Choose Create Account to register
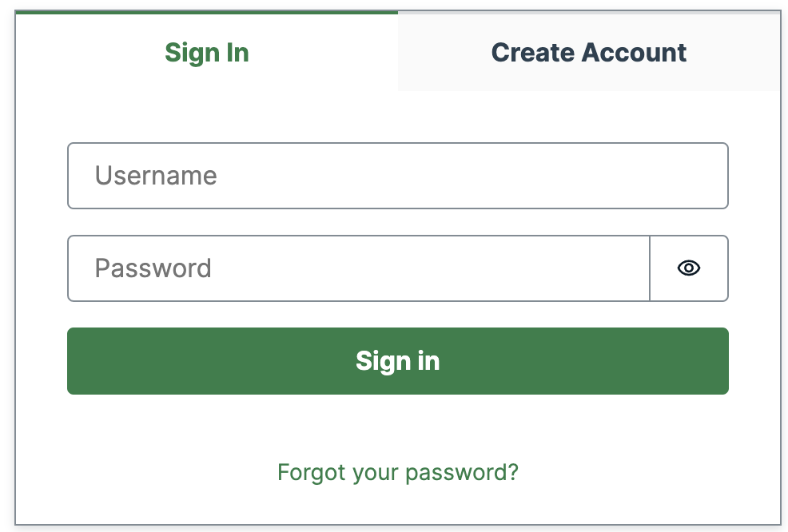Viewport: 788px width, 532px height. pyautogui.click(x=588, y=52)
